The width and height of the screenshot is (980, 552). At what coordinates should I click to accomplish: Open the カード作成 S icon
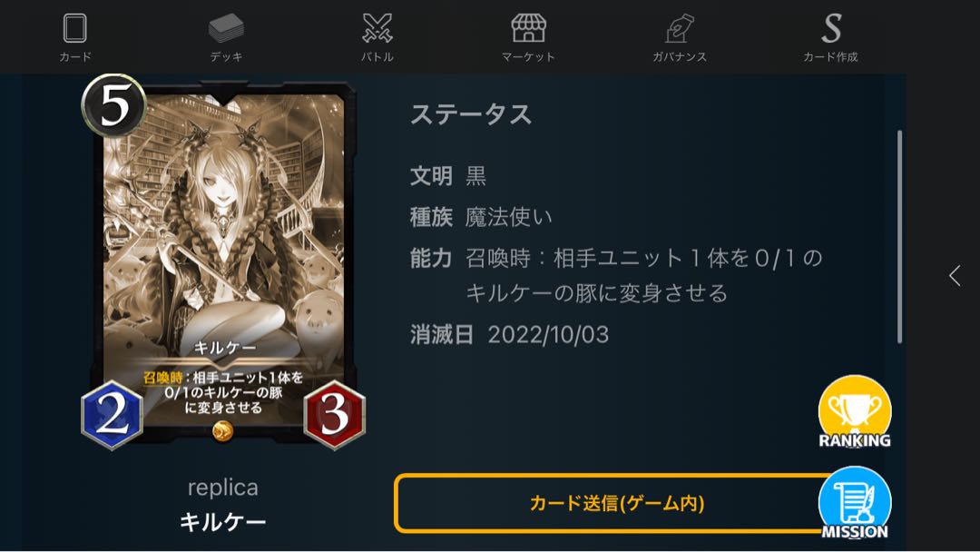(830, 29)
